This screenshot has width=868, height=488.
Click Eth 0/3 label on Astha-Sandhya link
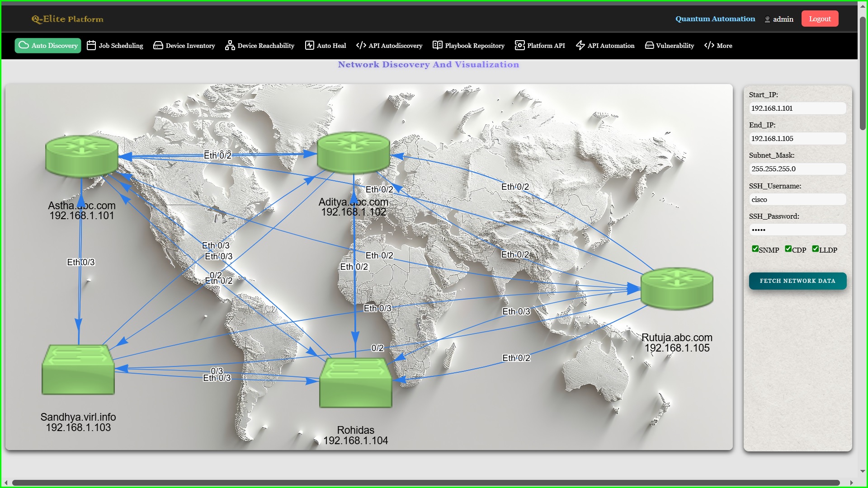click(x=81, y=262)
